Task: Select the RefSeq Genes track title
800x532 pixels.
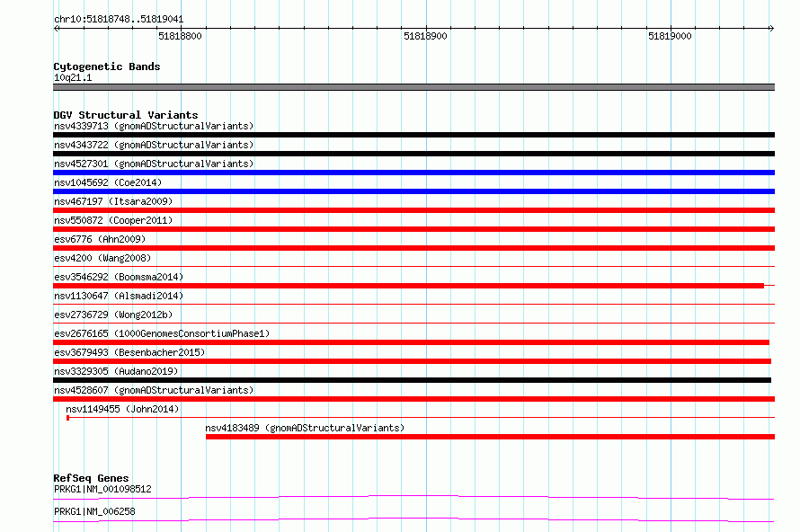Action: (x=91, y=478)
